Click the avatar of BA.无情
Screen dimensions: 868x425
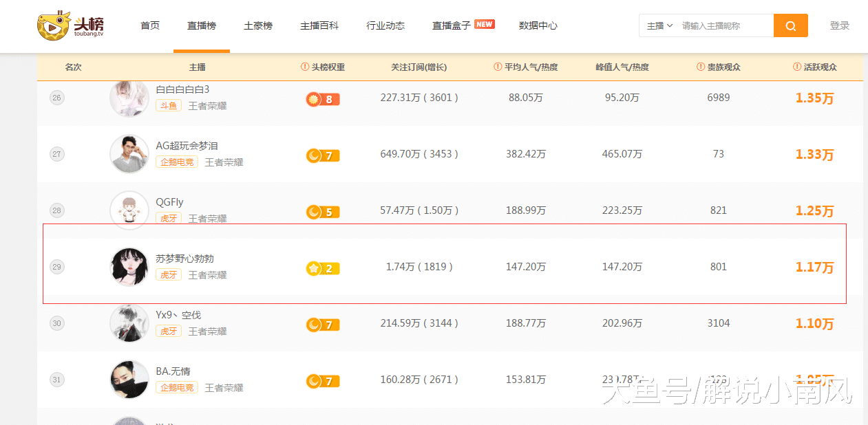(x=129, y=379)
